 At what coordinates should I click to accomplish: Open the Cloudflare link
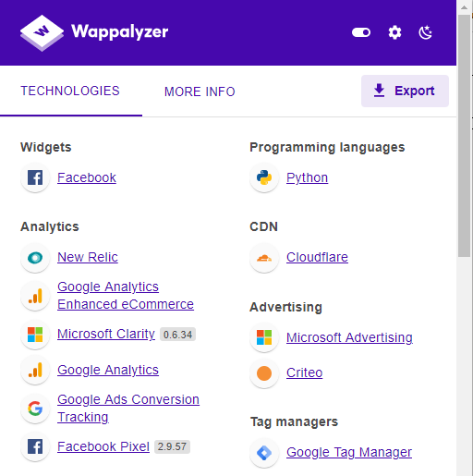pos(317,257)
